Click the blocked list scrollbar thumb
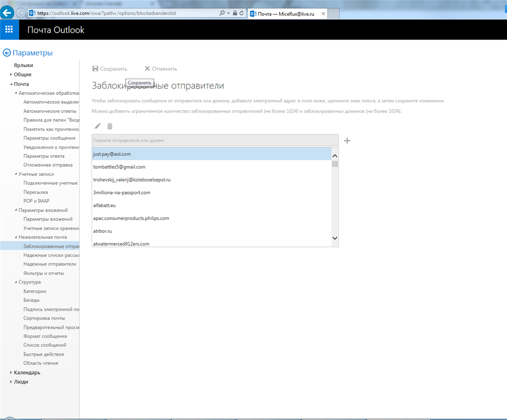Screen dimensions: 507x420 pos(335,164)
